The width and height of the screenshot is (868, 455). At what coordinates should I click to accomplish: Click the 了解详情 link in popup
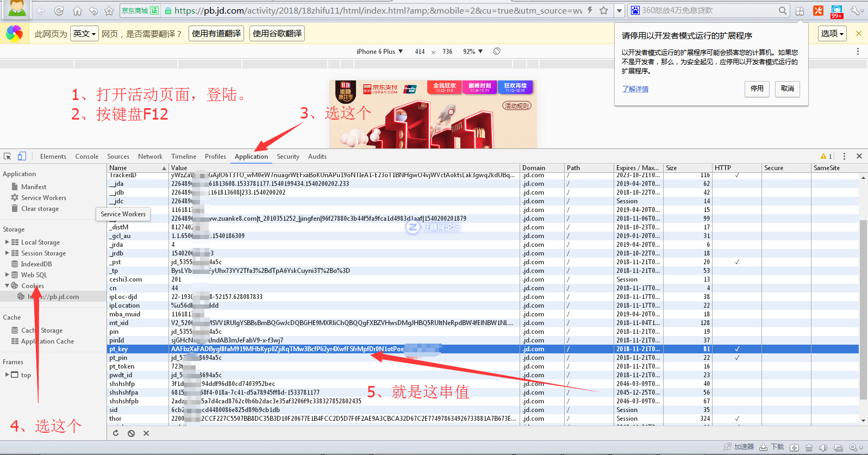(x=635, y=89)
